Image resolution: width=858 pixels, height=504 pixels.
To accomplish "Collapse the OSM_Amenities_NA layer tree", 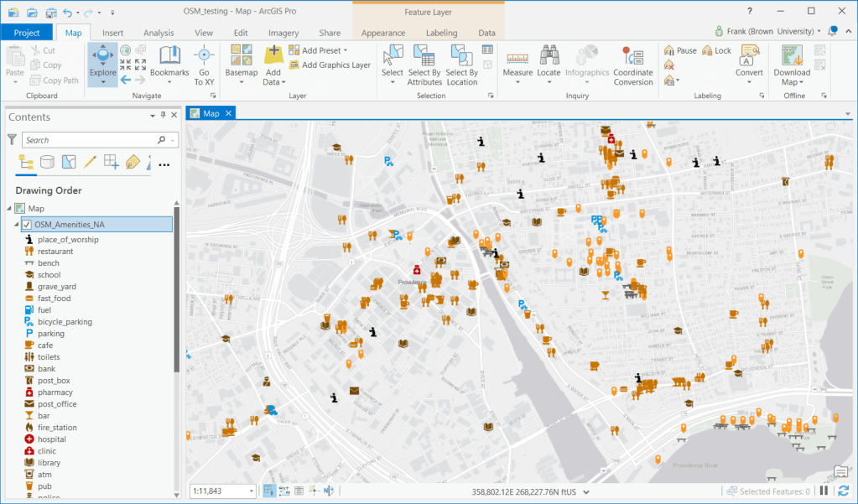I will point(15,224).
